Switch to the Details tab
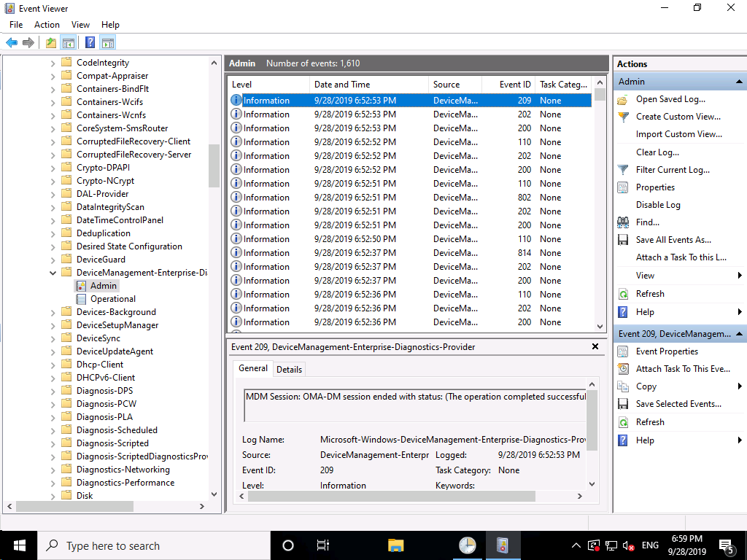 point(289,370)
